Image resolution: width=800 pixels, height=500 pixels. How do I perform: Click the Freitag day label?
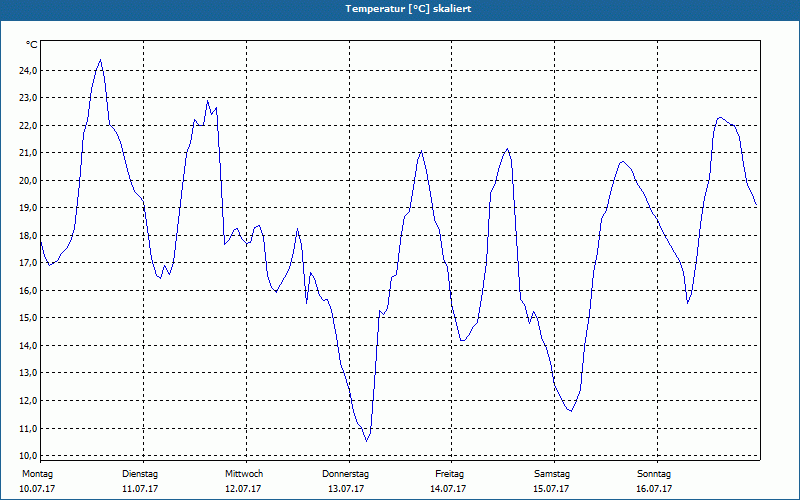449,474
